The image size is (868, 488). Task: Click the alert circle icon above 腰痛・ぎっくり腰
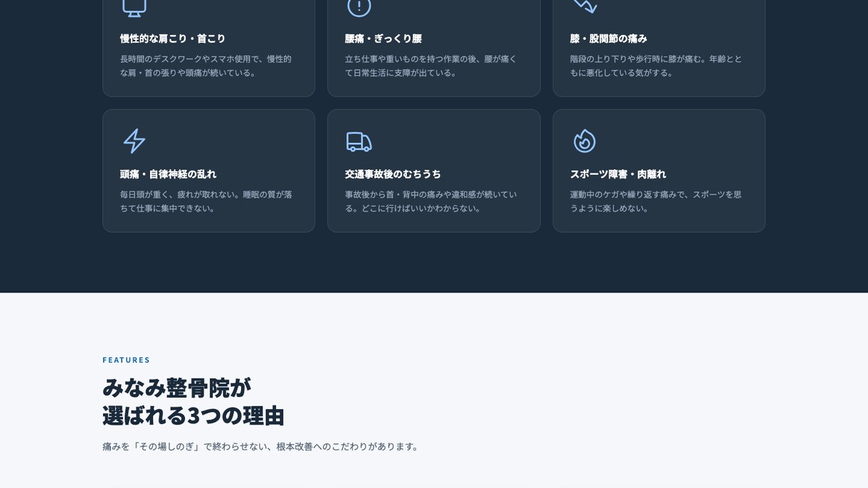click(x=359, y=7)
